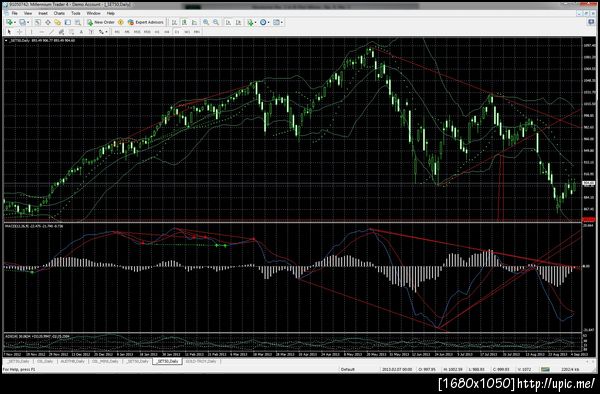Switch timeframe to MN monthly
600x394 pixels.
pyautogui.click(x=197, y=32)
